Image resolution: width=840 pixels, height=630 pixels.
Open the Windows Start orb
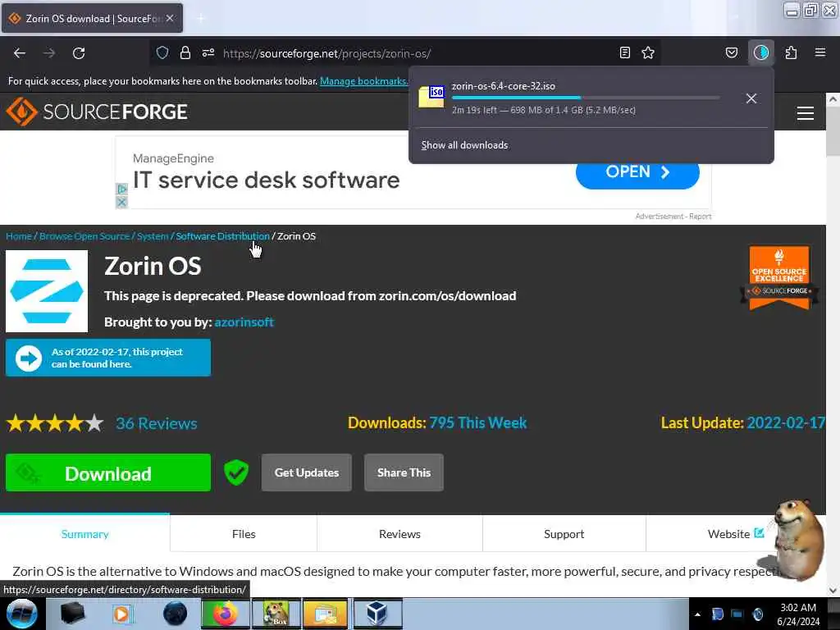click(x=21, y=614)
